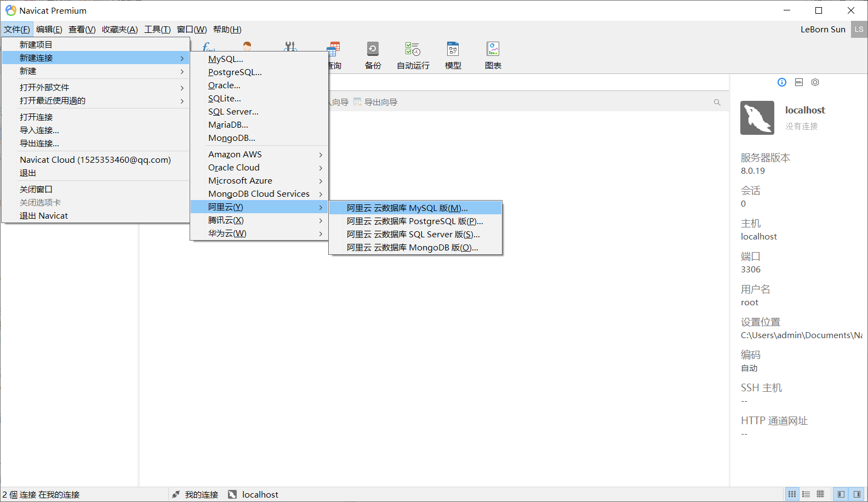This screenshot has width=868, height=502.
Task: Select Navicat Cloud account menu item
Action: click(x=96, y=160)
